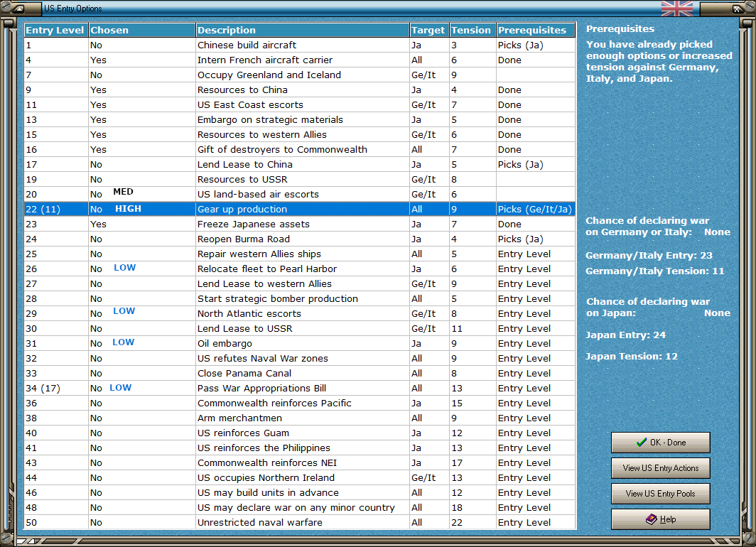Click the Target column header
The width and height of the screenshot is (756, 547).
point(429,30)
